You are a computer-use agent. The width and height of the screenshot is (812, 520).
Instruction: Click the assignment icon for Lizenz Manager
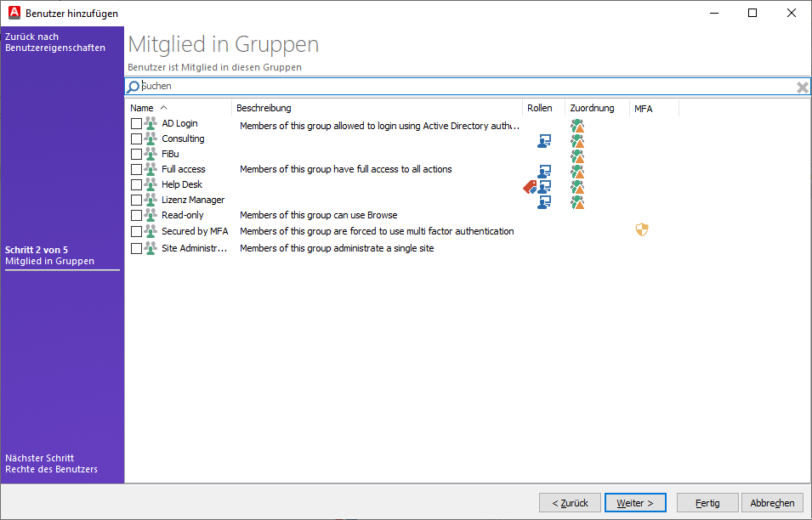[x=577, y=201]
